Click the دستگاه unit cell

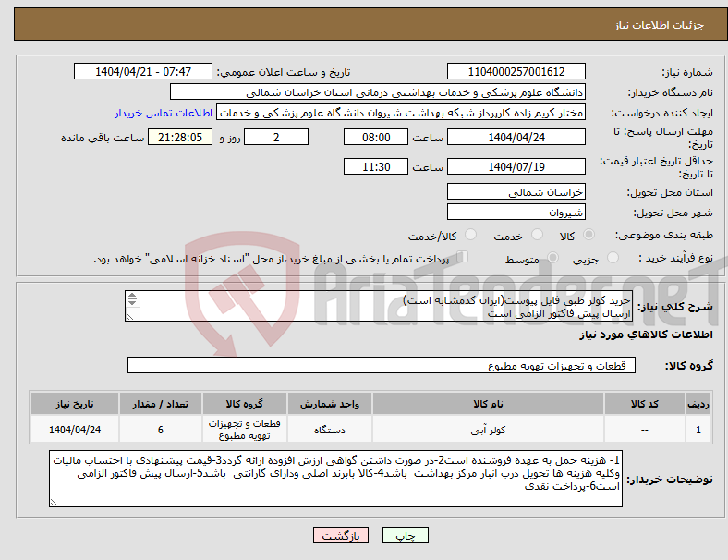click(x=329, y=430)
